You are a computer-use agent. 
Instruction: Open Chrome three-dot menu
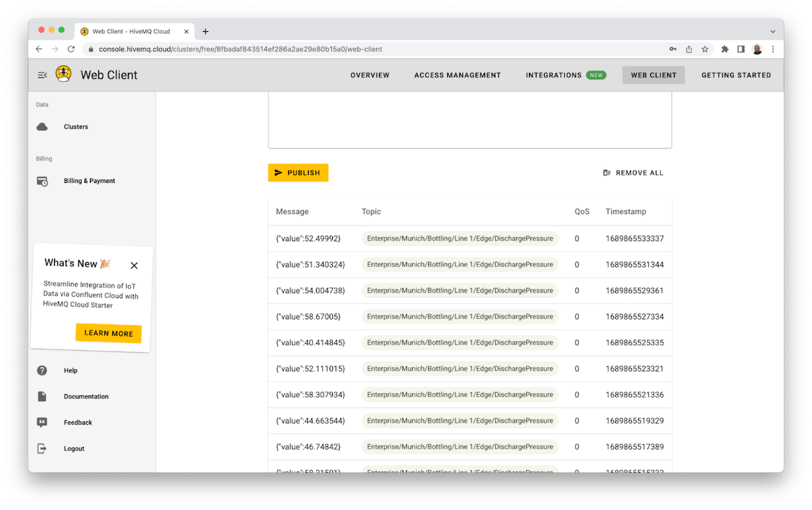(x=773, y=49)
